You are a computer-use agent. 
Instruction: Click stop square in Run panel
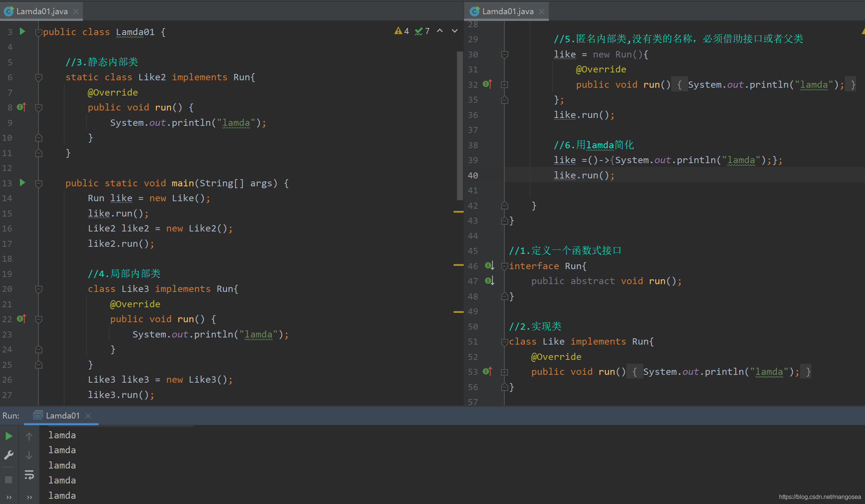point(9,479)
